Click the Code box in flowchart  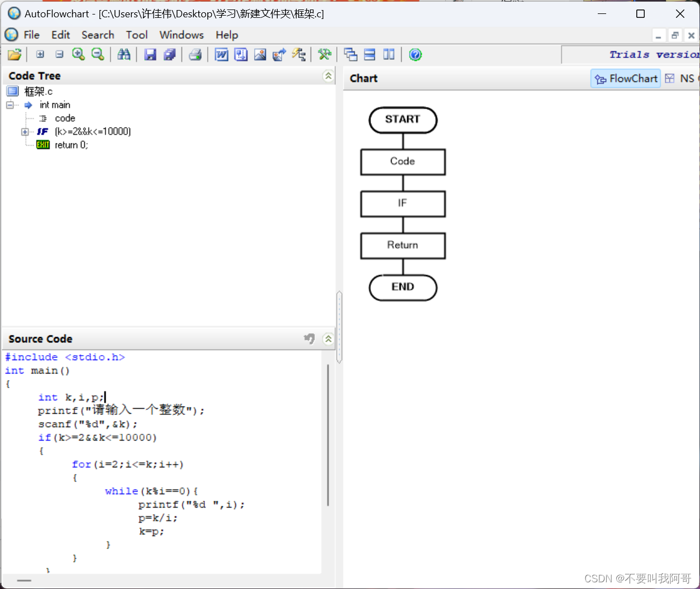[403, 162]
